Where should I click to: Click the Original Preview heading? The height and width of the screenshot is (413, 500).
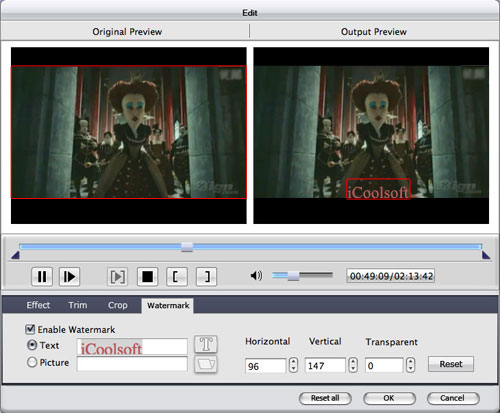[x=127, y=32]
